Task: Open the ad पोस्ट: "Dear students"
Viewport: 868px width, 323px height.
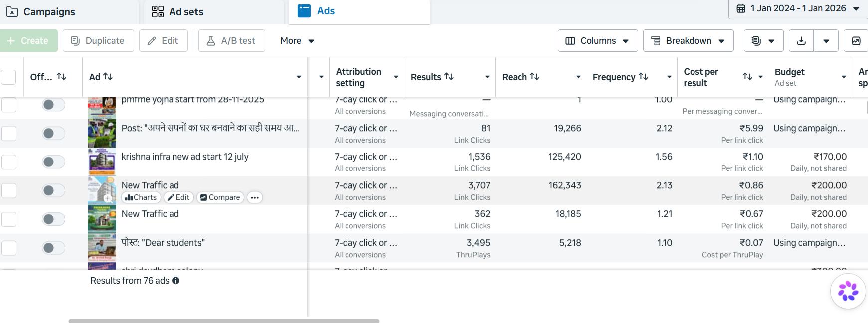Action: [x=163, y=243]
